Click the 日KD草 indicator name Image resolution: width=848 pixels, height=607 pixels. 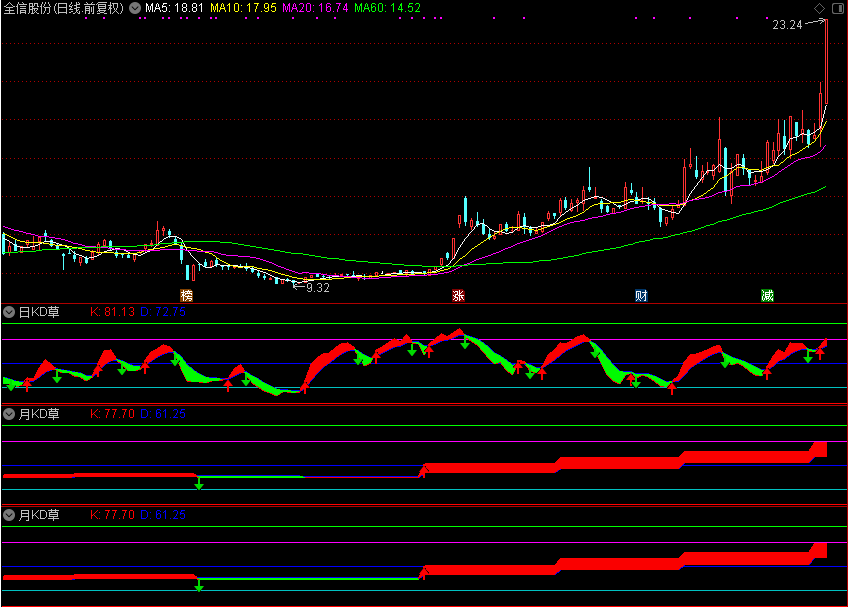pos(39,312)
